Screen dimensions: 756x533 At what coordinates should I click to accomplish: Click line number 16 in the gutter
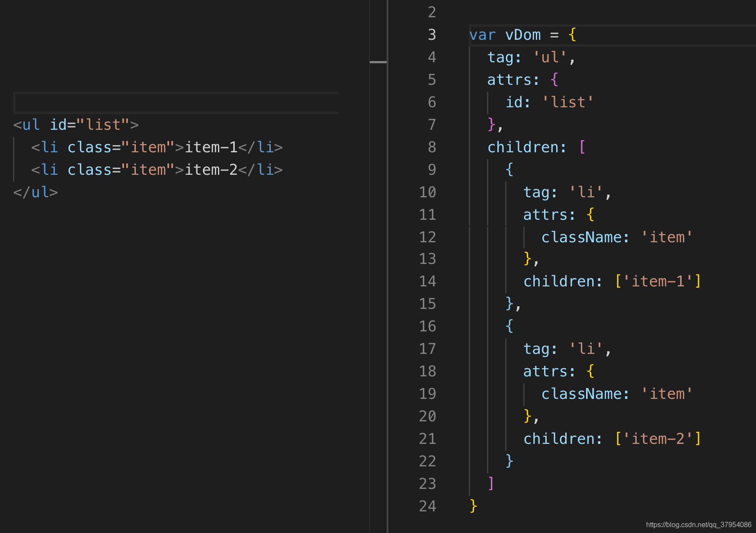pos(427,326)
